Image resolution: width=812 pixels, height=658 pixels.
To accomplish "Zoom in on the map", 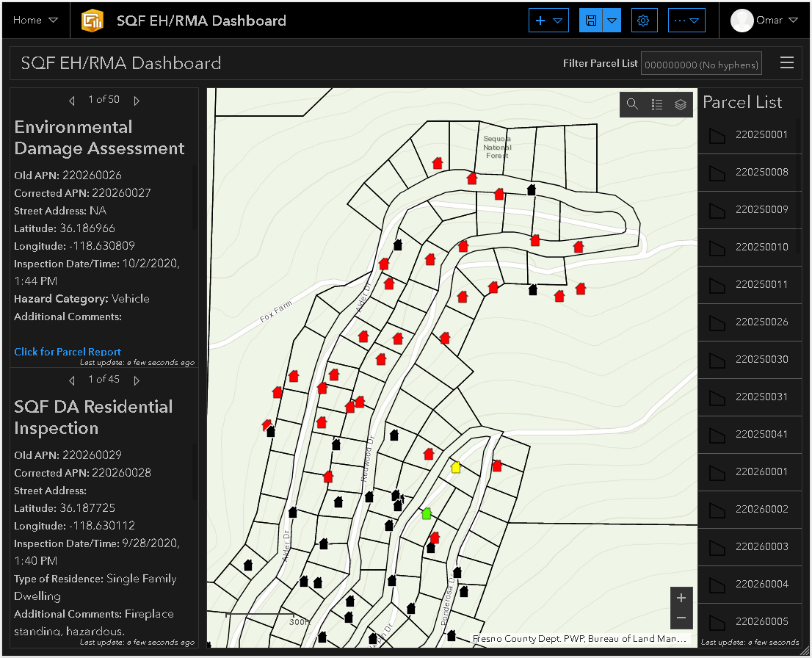I will [x=681, y=598].
